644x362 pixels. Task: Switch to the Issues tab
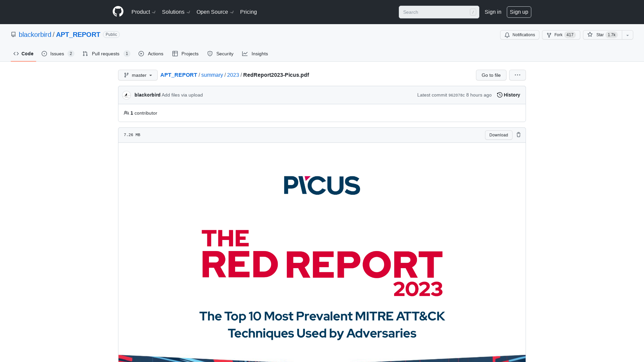click(x=58, y=54)
